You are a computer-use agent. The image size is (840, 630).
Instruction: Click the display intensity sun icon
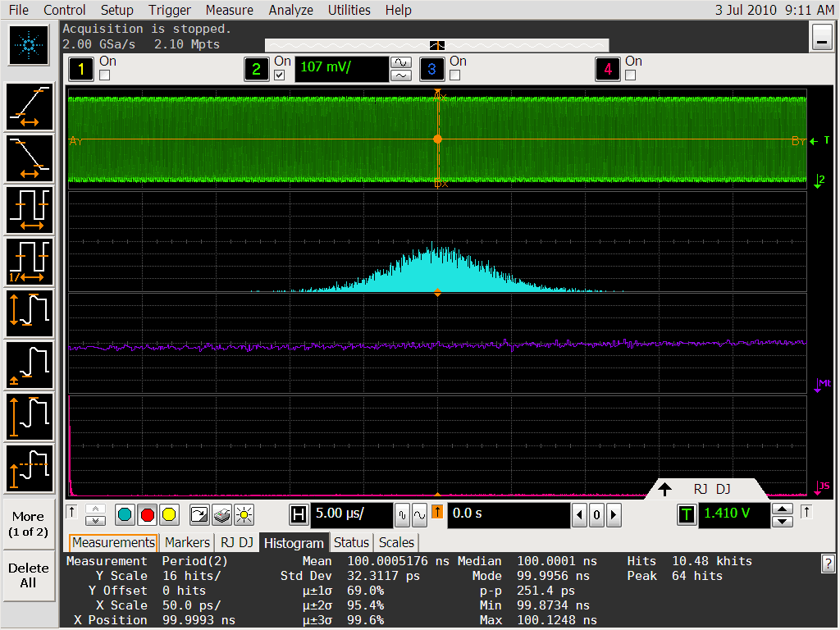[x=244, y=515]
